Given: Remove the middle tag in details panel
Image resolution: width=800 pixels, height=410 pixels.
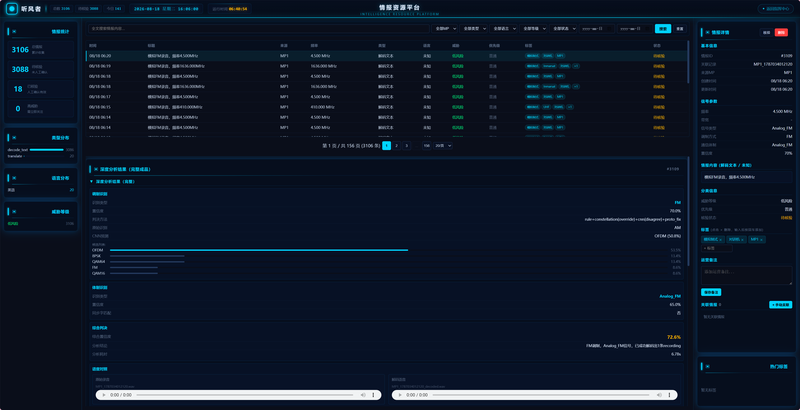Looking at the screenshot, I should [743, 240].
